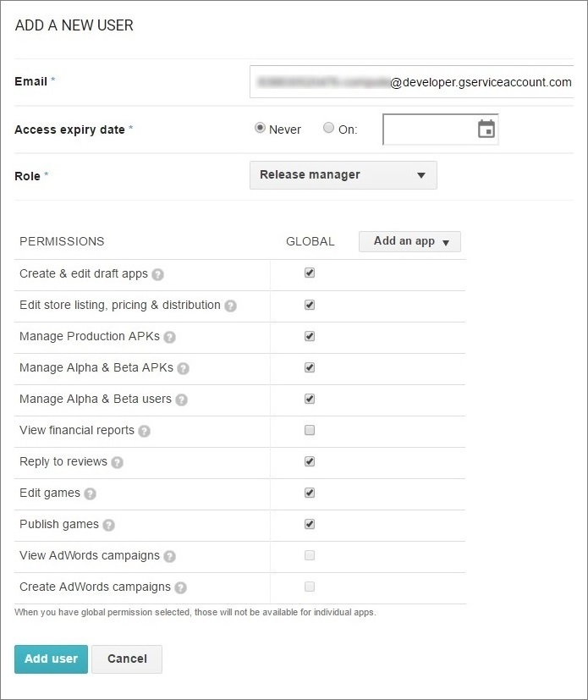Show help for View financial reports

click(145, 431)
